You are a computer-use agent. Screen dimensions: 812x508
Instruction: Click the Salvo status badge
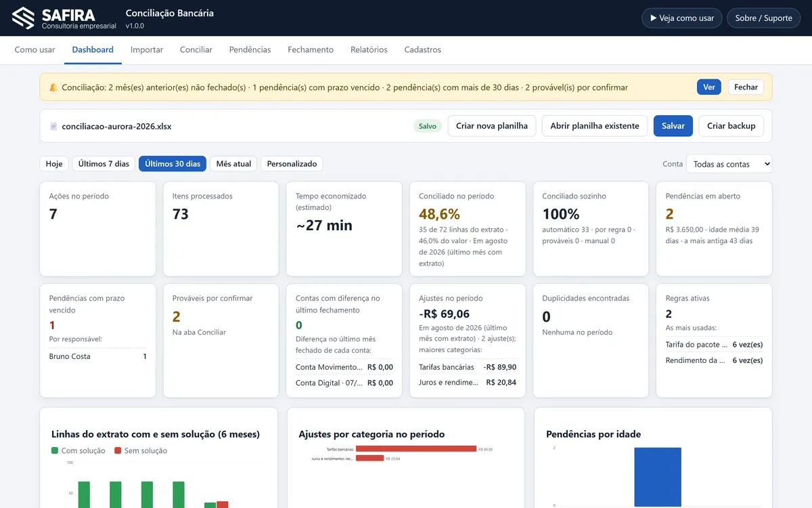[428, 126]
